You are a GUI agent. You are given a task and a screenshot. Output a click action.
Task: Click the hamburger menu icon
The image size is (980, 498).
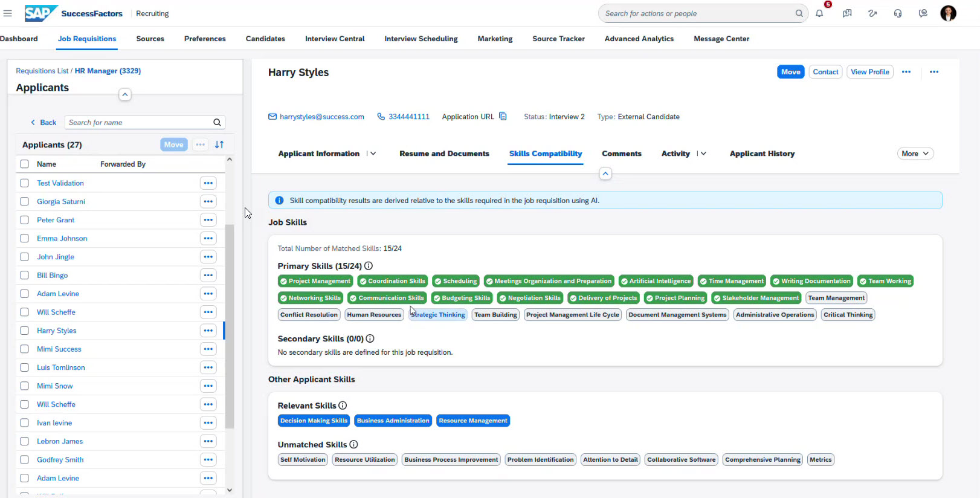point(8,13)
